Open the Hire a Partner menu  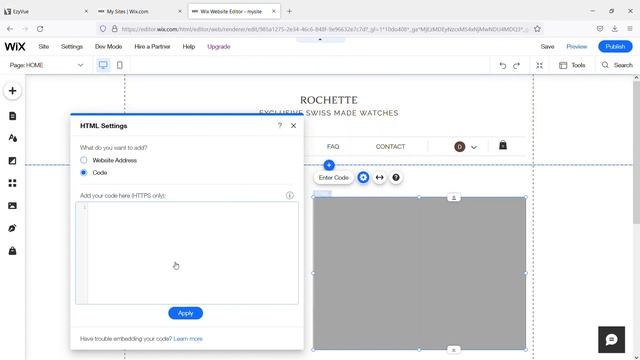click(x=152, y=47)
